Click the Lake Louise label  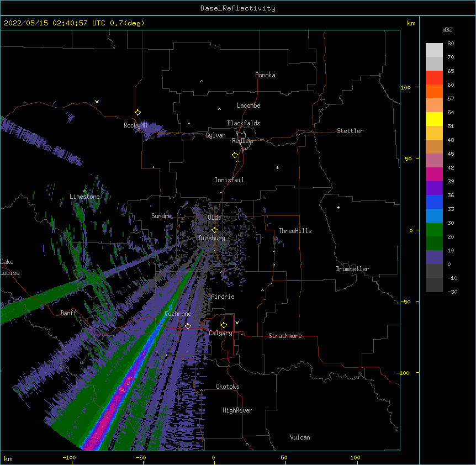coord(10,267)
